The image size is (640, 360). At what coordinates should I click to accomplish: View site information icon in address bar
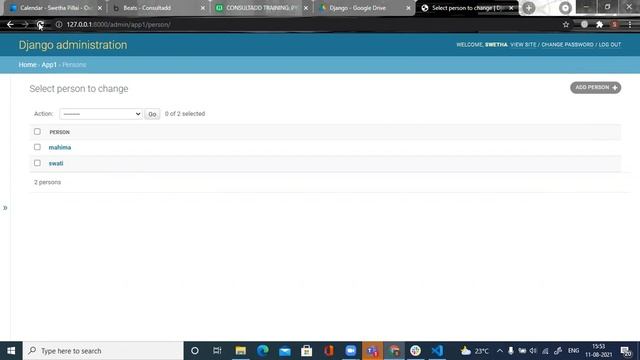click(59, 24)
